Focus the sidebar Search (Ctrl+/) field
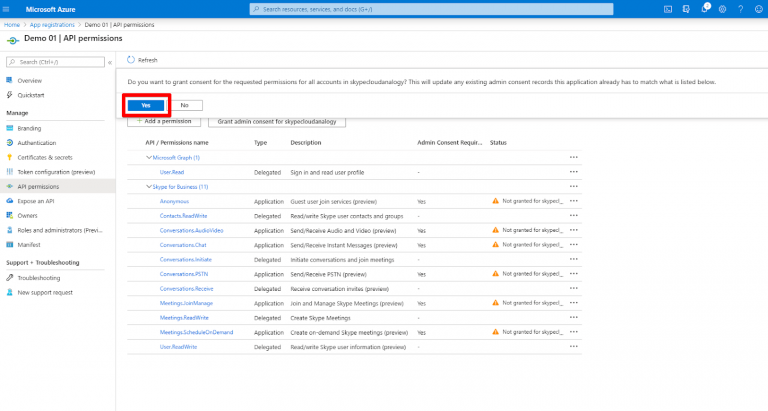The image size is (768, 411). [x=55, y=62]
